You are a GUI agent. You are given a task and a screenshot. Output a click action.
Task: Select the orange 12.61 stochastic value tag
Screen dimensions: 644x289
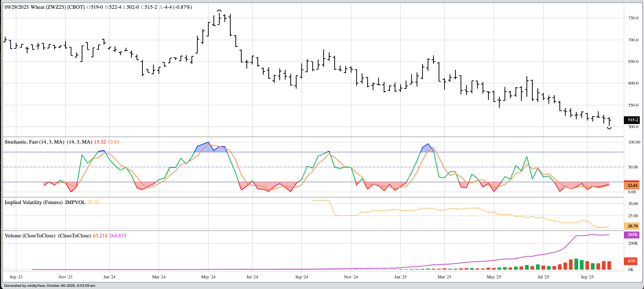click(x=632, y=186)
